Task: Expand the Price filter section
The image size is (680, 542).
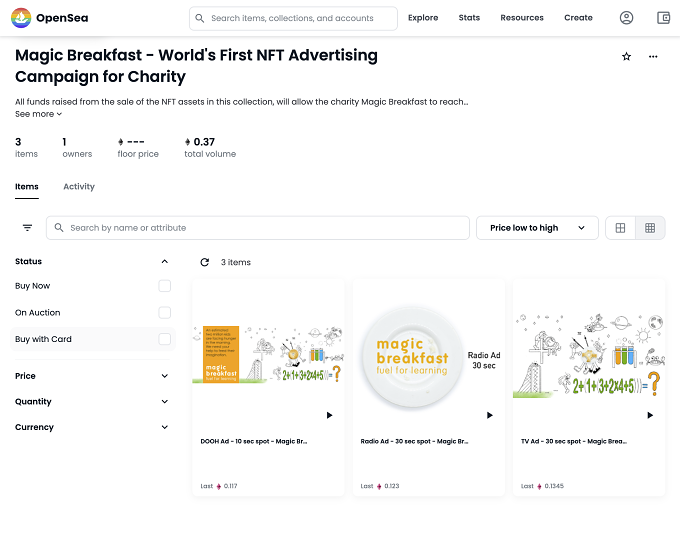Action: [165, 376]
